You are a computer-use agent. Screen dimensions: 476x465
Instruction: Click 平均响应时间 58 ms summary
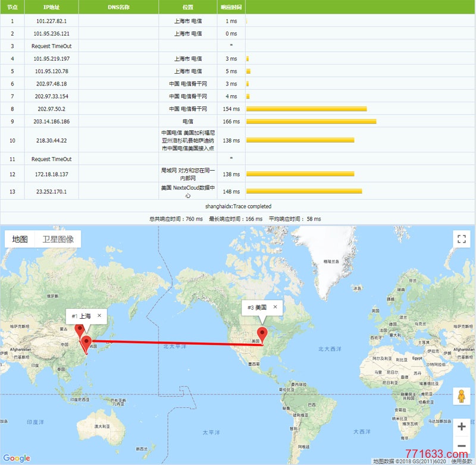[295, 219]
